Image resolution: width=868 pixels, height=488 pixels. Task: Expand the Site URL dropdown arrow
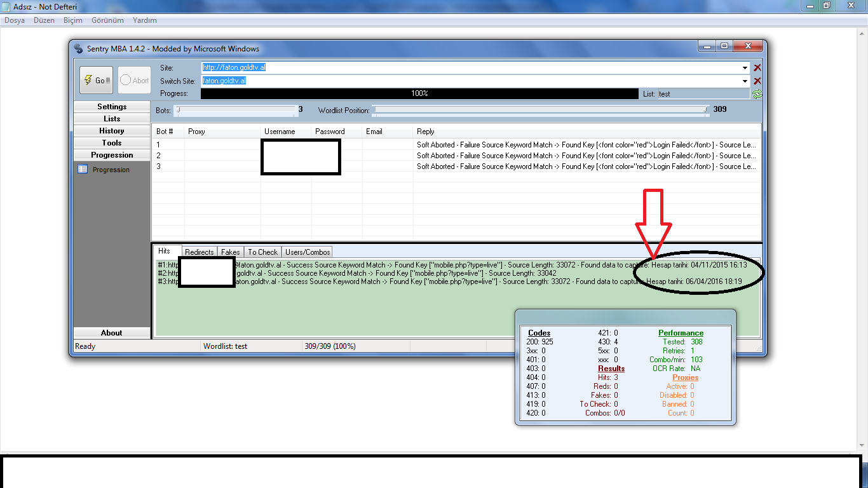(x=745, y=67)
